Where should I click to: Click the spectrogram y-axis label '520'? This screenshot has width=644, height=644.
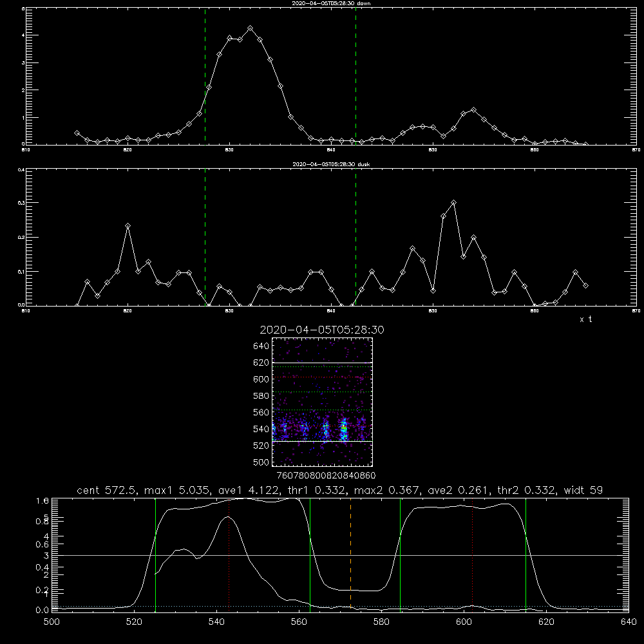pyautogui.click(x=261, y=446)
